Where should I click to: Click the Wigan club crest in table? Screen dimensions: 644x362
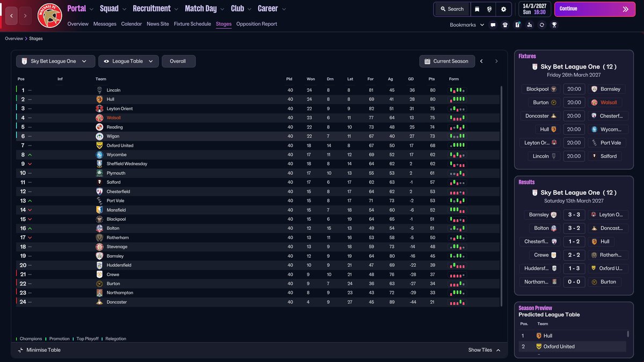(x=99, y=136)
